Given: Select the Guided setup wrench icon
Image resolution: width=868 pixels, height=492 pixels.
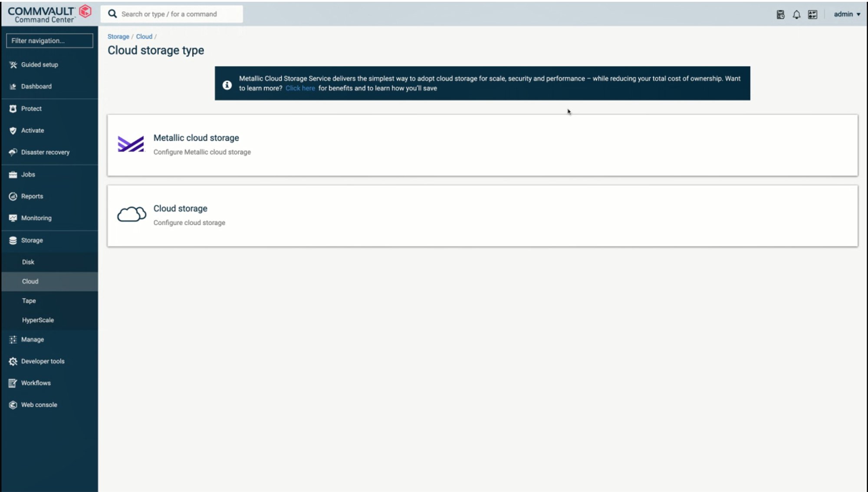Looking at the screenshot, I should pyautogui.click(x=13, y=64).
